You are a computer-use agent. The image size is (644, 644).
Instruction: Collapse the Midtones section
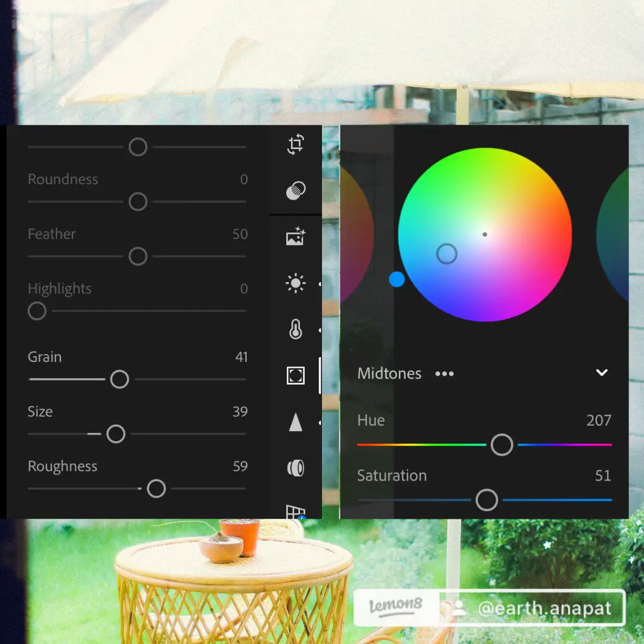click(602, 372)
